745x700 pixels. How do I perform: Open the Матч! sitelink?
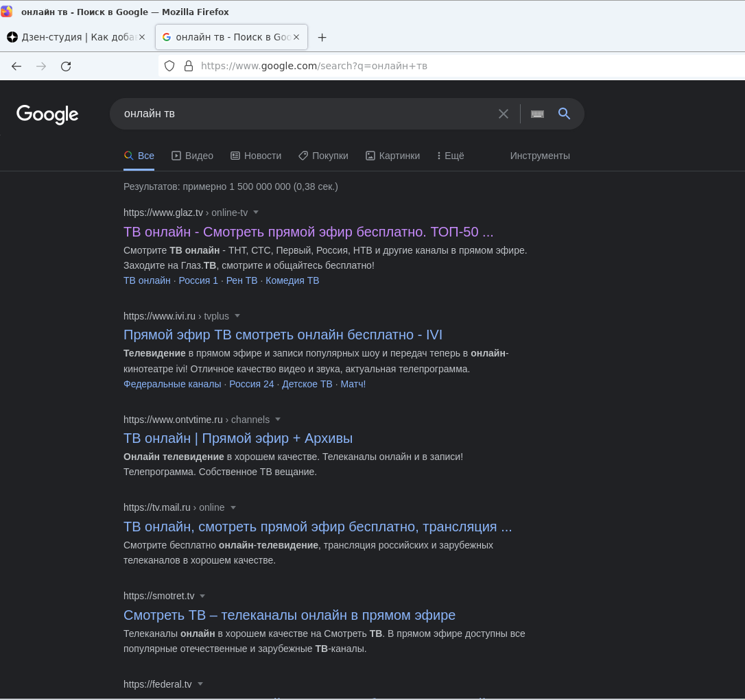(353, 384)
